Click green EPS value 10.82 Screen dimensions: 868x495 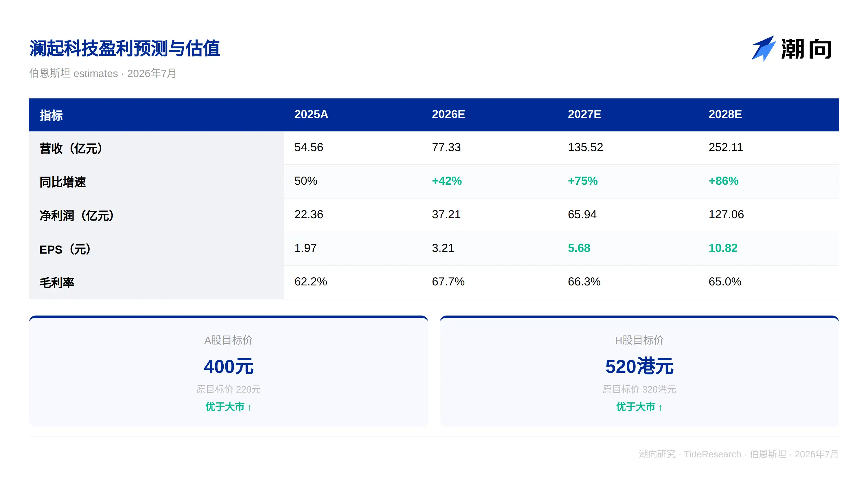click(x=723, y=248)
